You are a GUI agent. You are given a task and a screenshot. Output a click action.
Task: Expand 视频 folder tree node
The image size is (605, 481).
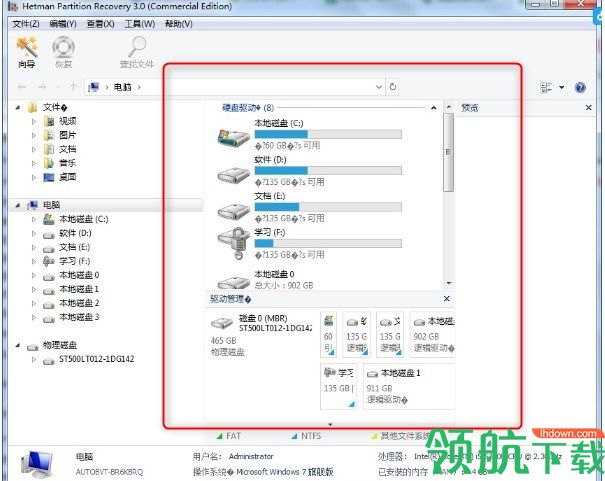coord(34,122)
